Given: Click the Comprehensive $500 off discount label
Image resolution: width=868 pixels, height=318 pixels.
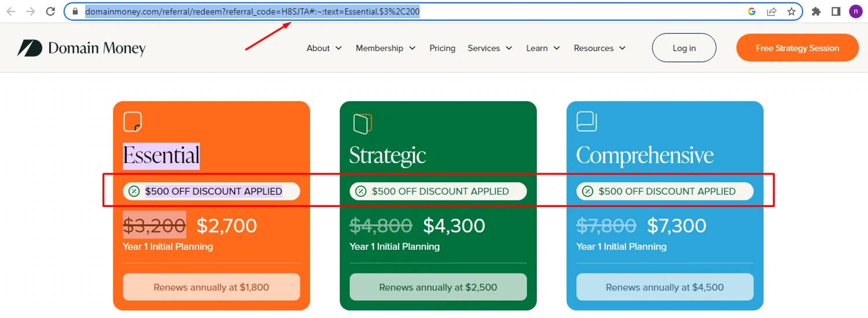Looking at the screenshot, I should pyautogui.click(x=667, y=191).
